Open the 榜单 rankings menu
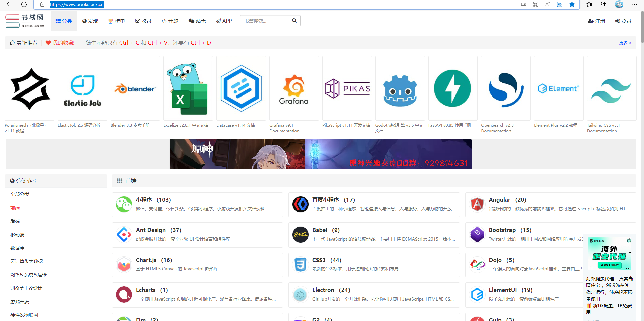 (x=116, y=21)
